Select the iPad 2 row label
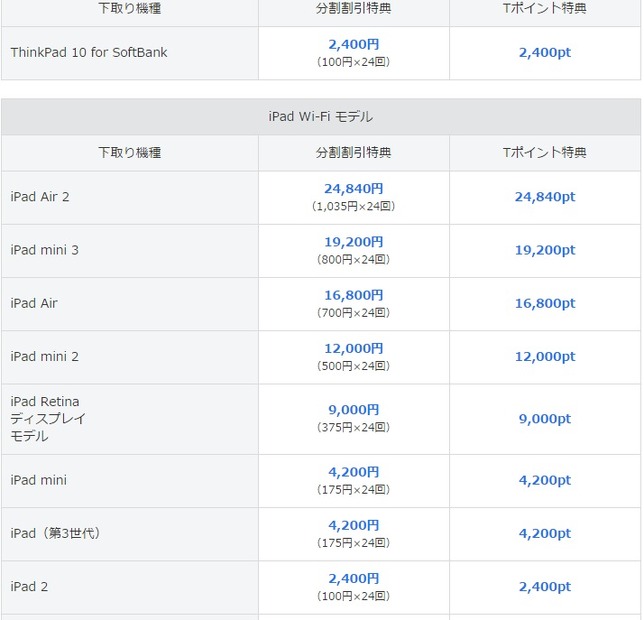The width and height of the screenshot is (644, 620). [29, 587]
